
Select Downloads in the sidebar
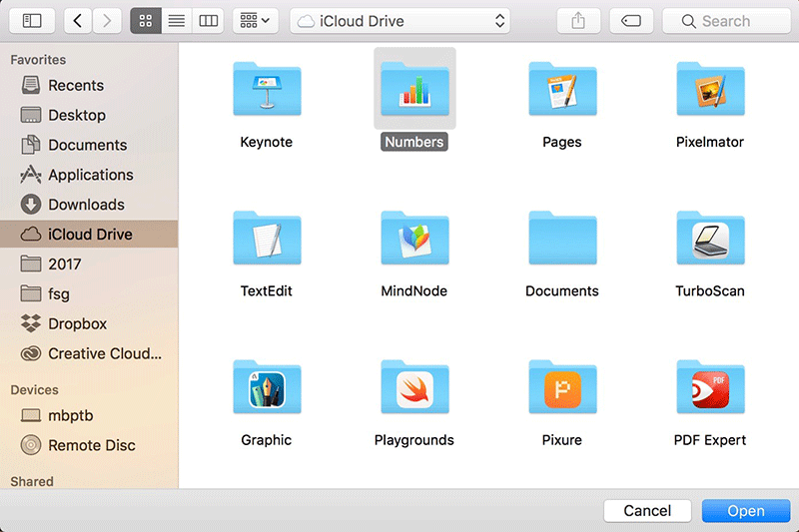(89, 205)
